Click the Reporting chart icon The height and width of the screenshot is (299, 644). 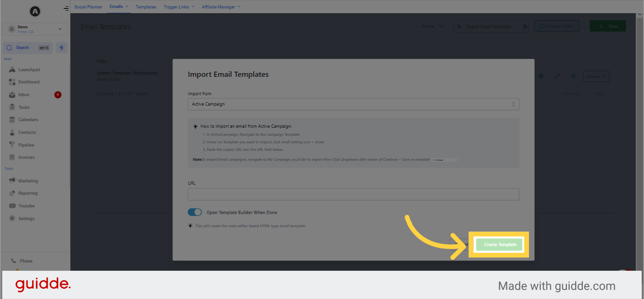tap(12, 193)
